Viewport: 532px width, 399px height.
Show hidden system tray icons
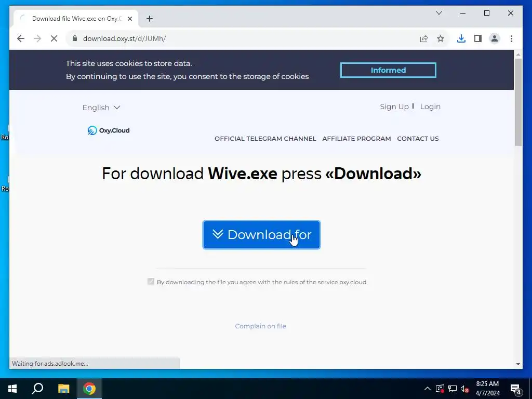click(x=428, y=389)
